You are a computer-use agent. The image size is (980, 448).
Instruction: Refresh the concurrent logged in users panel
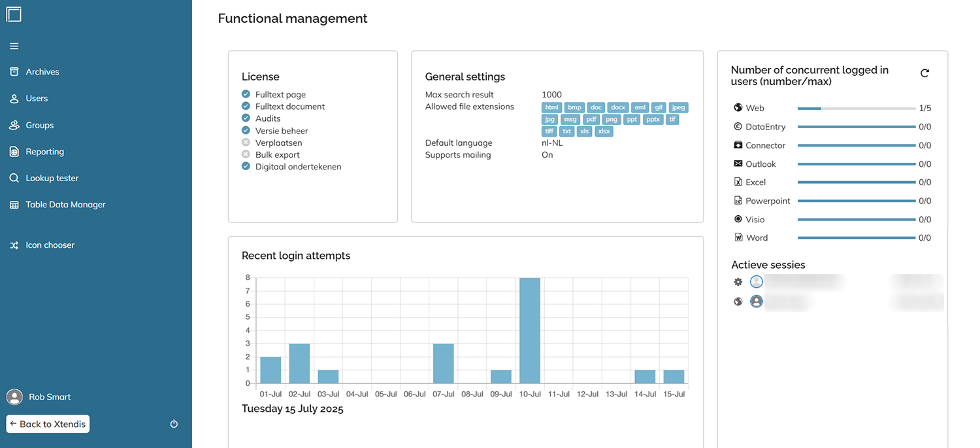[925, 73]
